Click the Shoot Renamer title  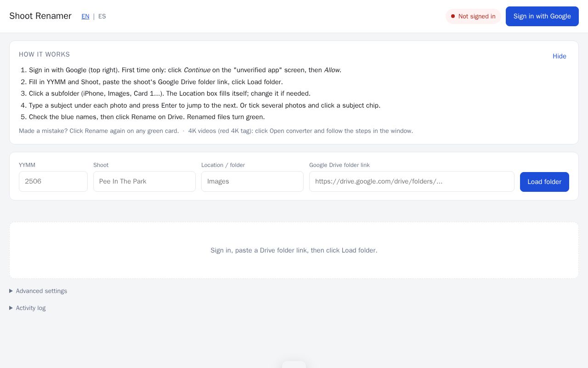click(40, 16)
